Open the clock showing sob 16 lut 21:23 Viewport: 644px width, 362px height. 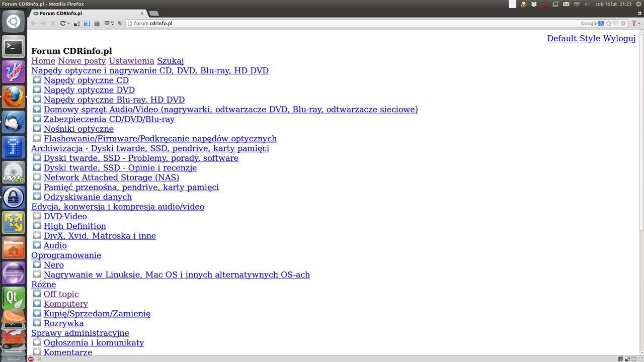tap(613, 4)
